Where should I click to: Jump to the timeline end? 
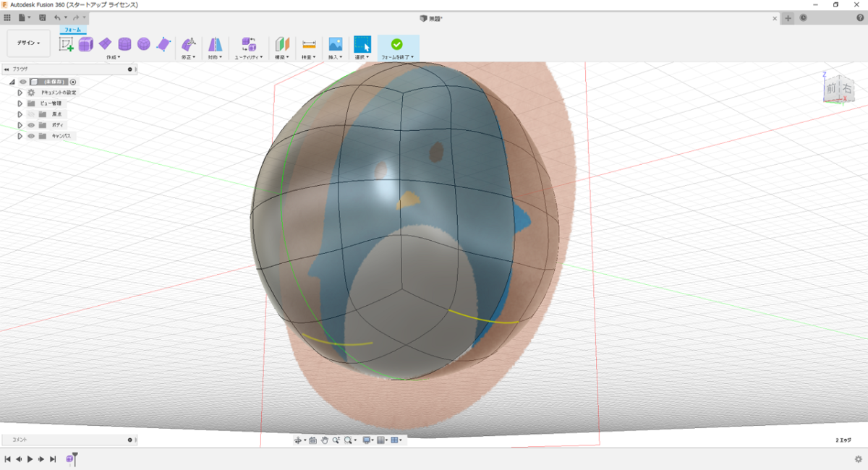tap(53, 459)
